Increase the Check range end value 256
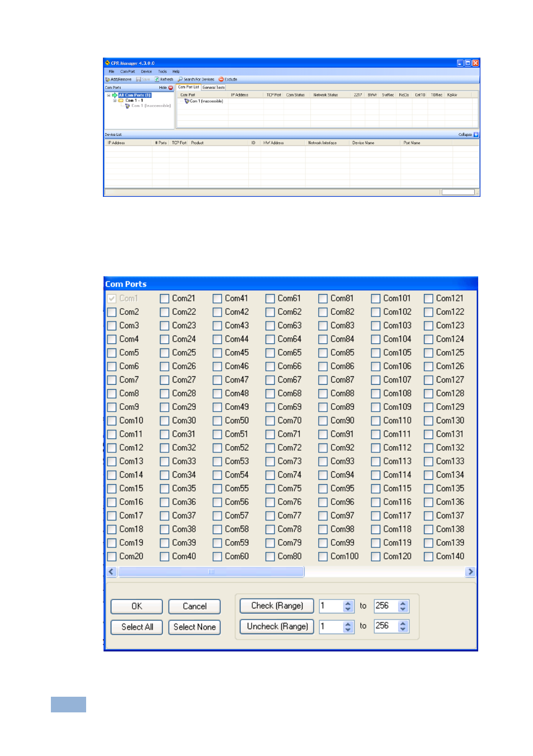This screenshot has height=756, width=533. [x=403, y=603]
